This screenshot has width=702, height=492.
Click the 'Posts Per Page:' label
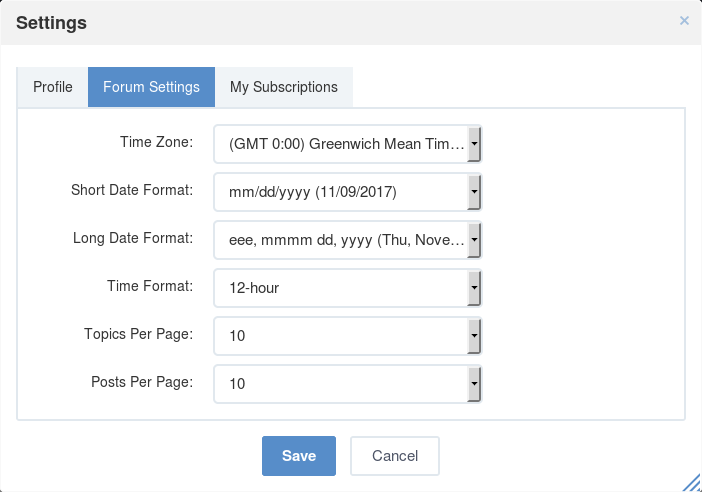tap(142, 382)
